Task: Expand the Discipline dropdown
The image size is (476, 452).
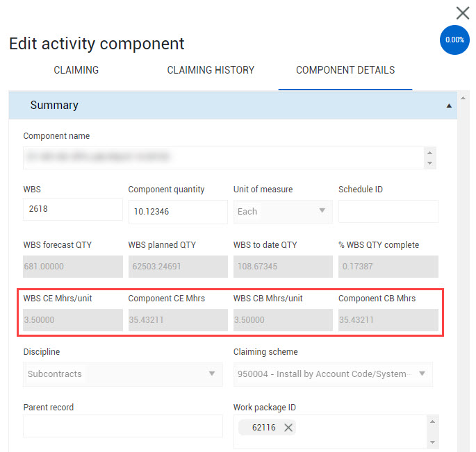Action: [123, 374]
